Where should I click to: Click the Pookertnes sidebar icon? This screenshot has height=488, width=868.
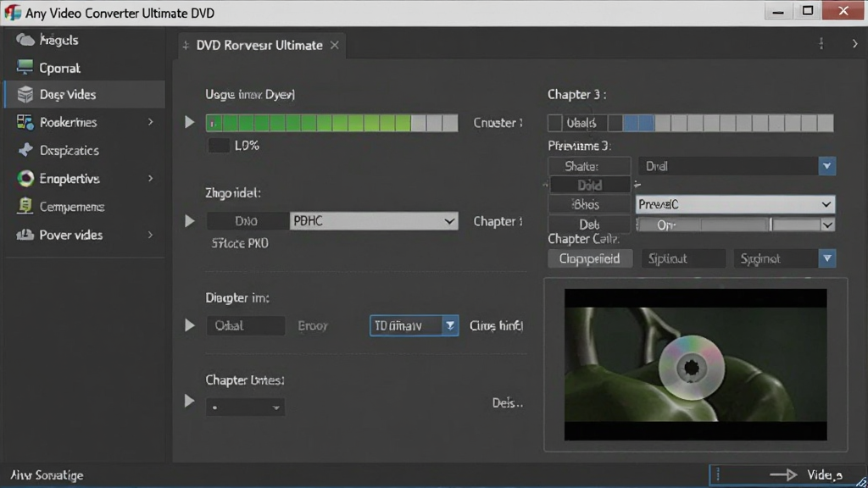click(x=25, y=122)
